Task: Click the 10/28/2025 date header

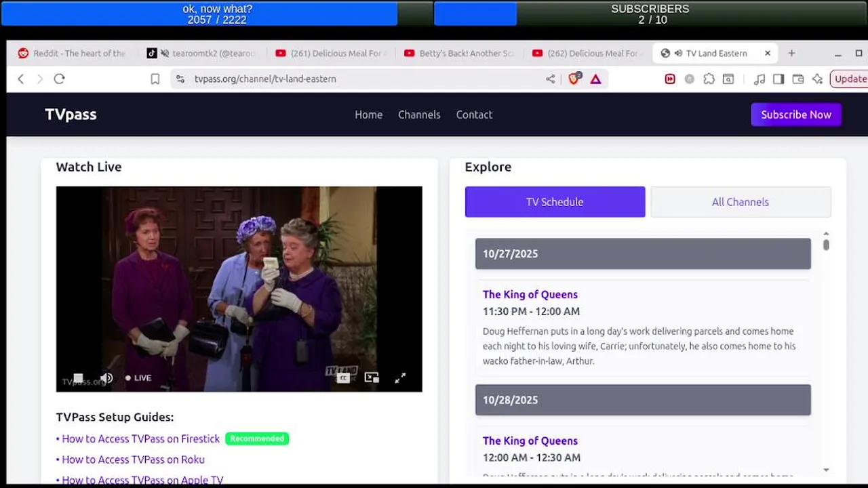Action: [x=643, y=400]
